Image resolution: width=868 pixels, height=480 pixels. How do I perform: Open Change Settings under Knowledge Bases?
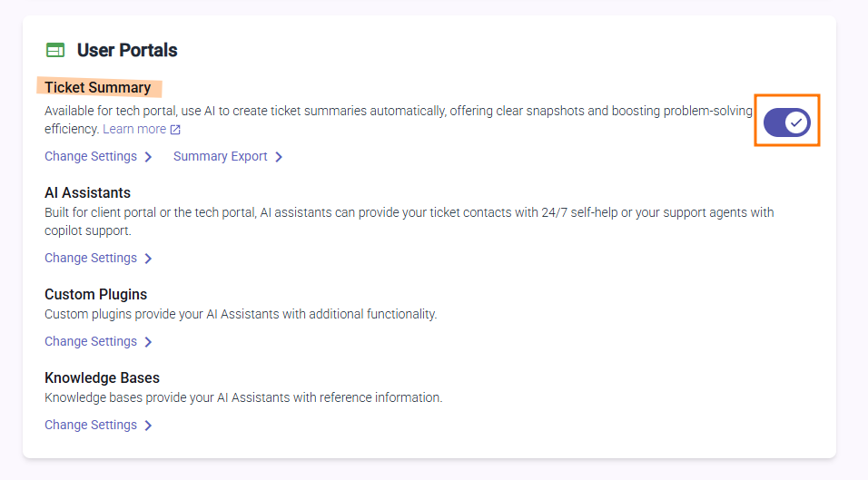[91, 425]
